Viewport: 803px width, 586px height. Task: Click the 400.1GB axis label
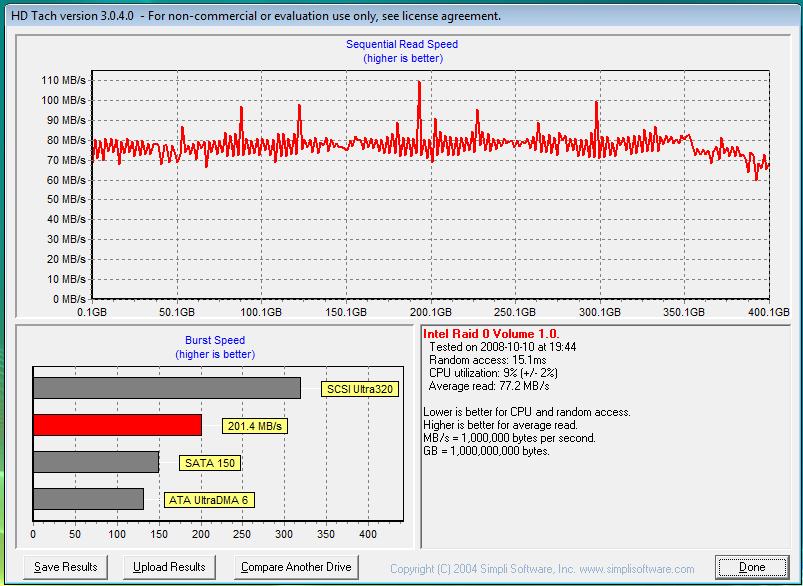point(769,312)
